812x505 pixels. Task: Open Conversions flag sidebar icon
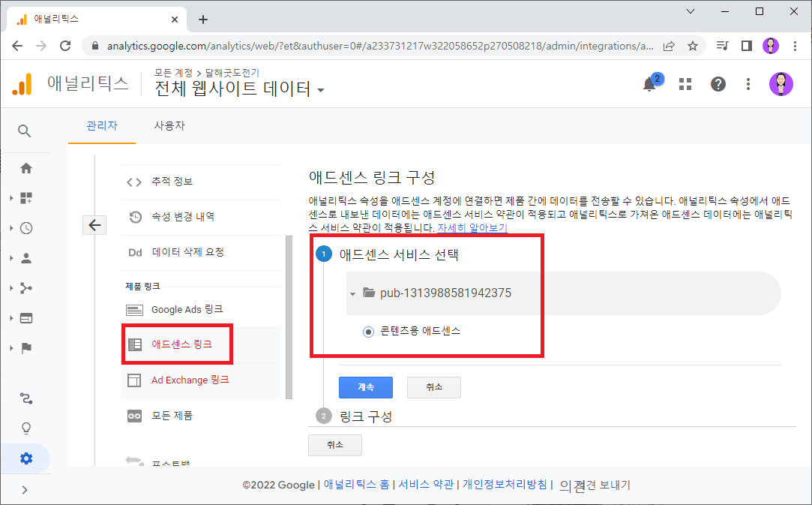[26, 348]
